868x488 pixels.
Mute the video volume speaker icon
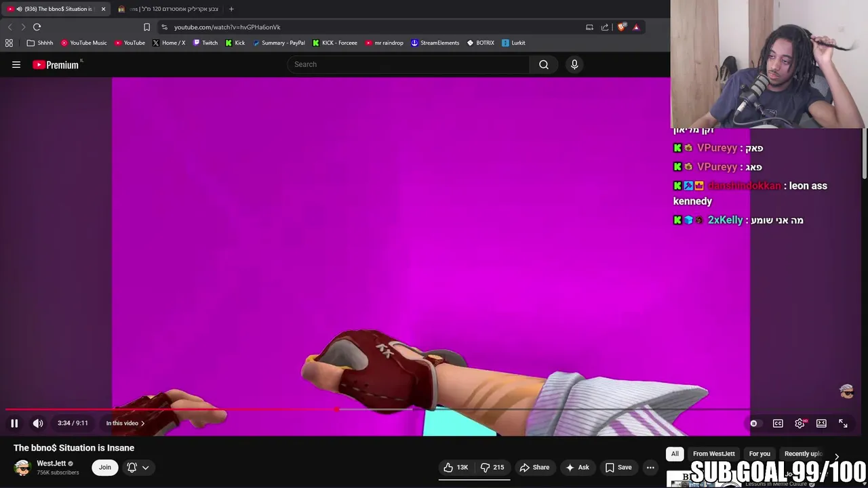(x=38, y=423)
